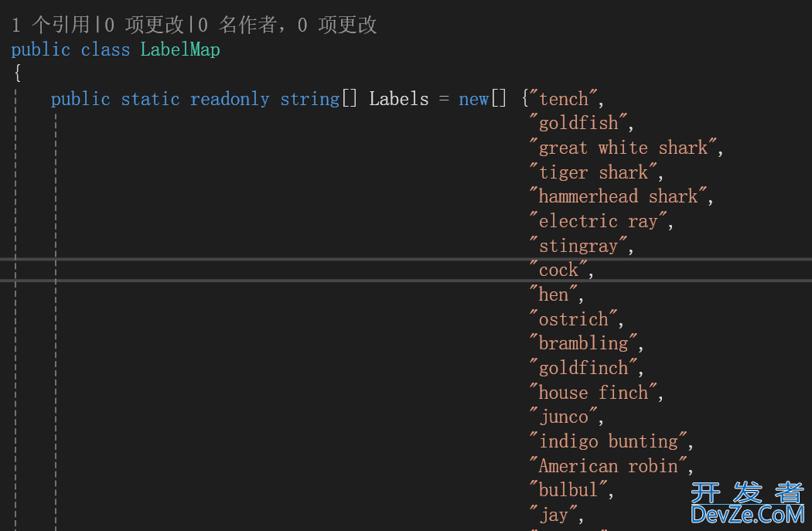This screenshot has height=531, width=812.
Task: Click the "bulbul" string literal
Action: (x=568, y=491)
